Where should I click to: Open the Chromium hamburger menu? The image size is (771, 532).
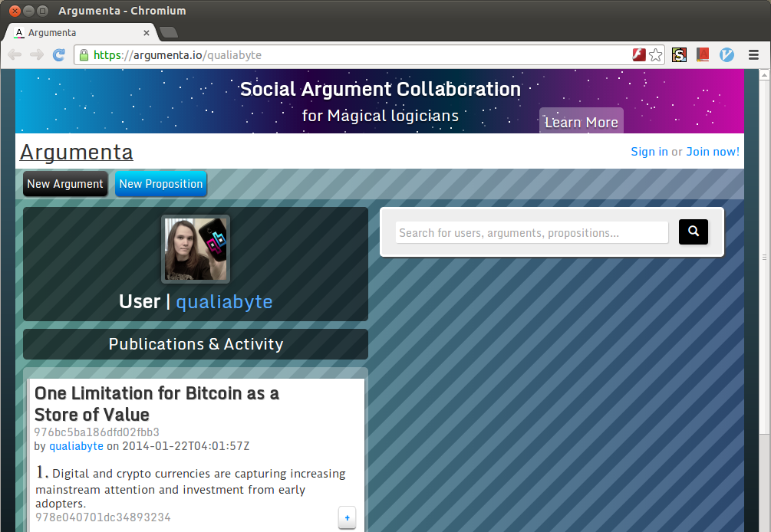coord(753,55)
